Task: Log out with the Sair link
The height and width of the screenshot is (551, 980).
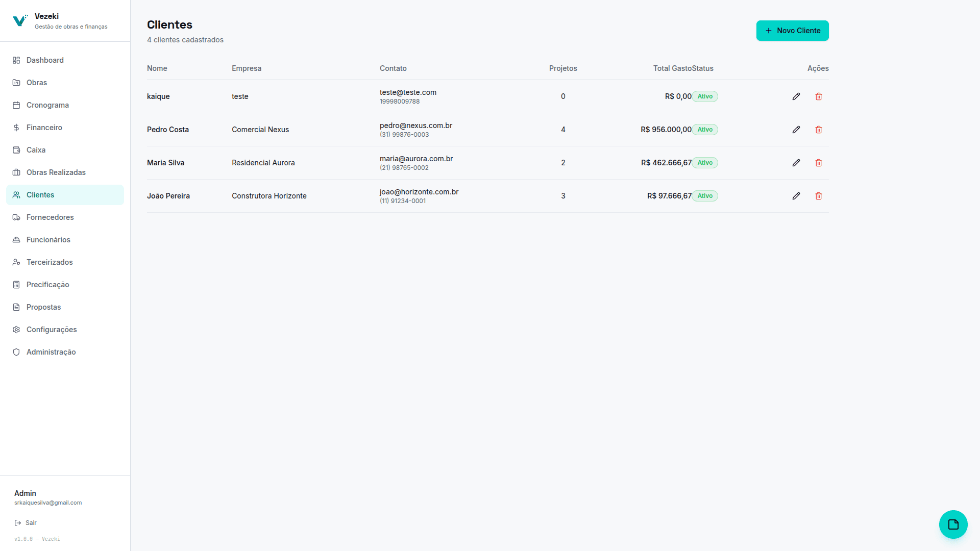Action: pos(26,523)
